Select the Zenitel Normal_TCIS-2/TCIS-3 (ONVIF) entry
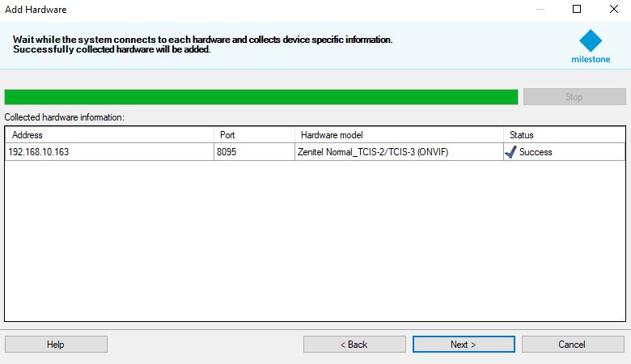Screen dimensions: 631x364 click(x=373, y=152)
